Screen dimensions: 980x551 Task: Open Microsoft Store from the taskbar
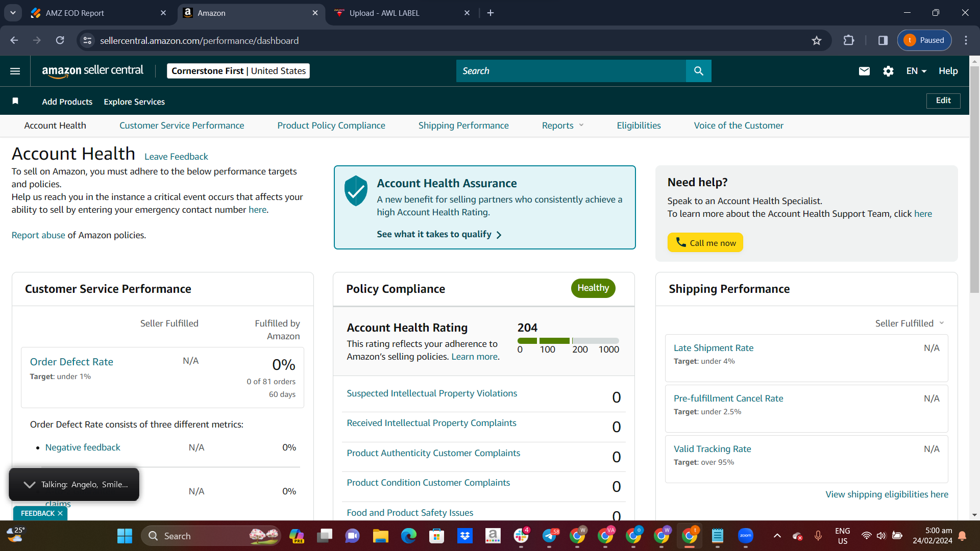pyautogui.click(x=436, y=536)
